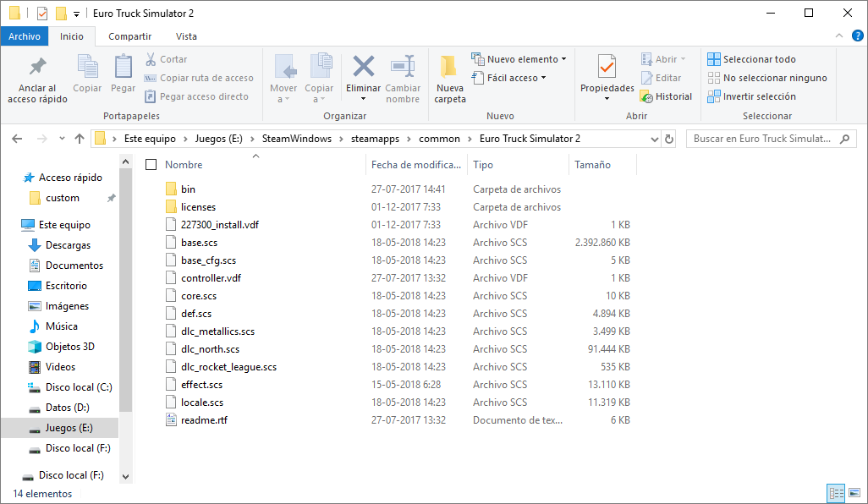Click Seleccionar todo
868x504 pixels.
click(752, 59)
